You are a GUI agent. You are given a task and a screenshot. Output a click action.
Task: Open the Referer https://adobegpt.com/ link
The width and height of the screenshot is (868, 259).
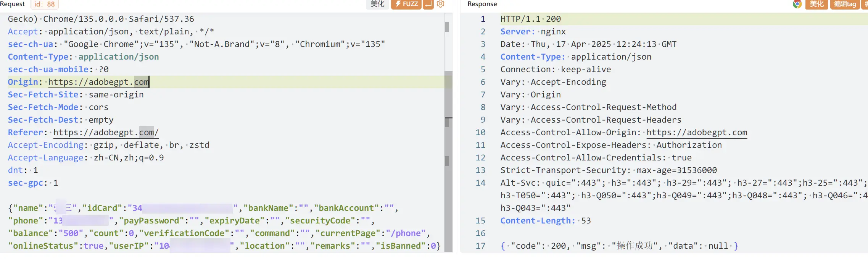105,133
